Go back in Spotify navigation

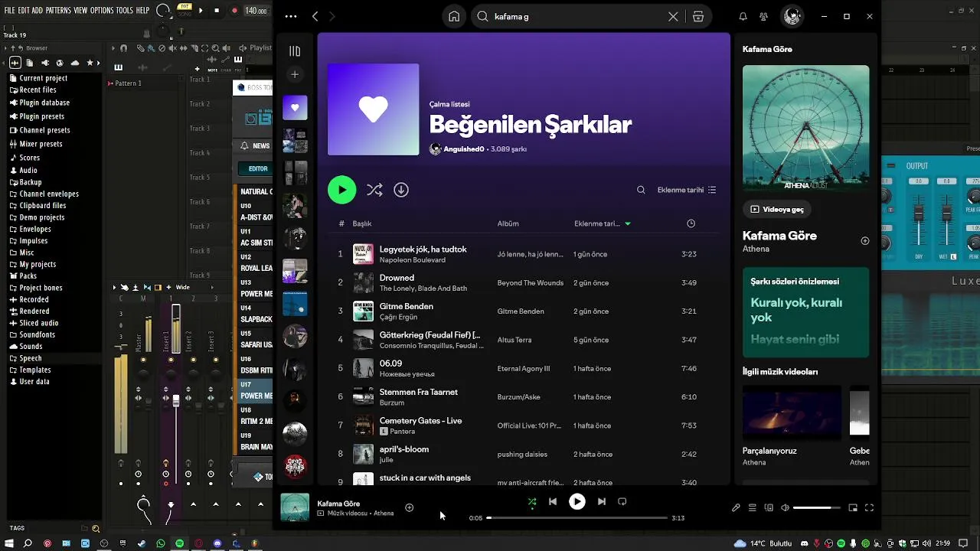click(x=315, y=16)
